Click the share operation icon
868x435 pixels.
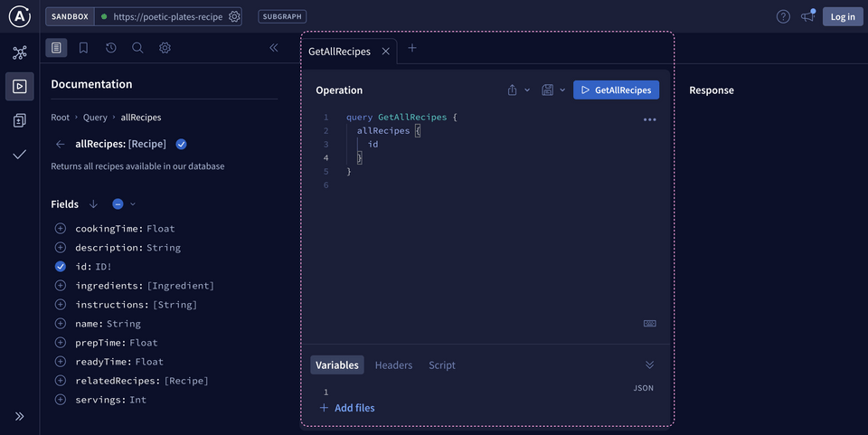513,90
